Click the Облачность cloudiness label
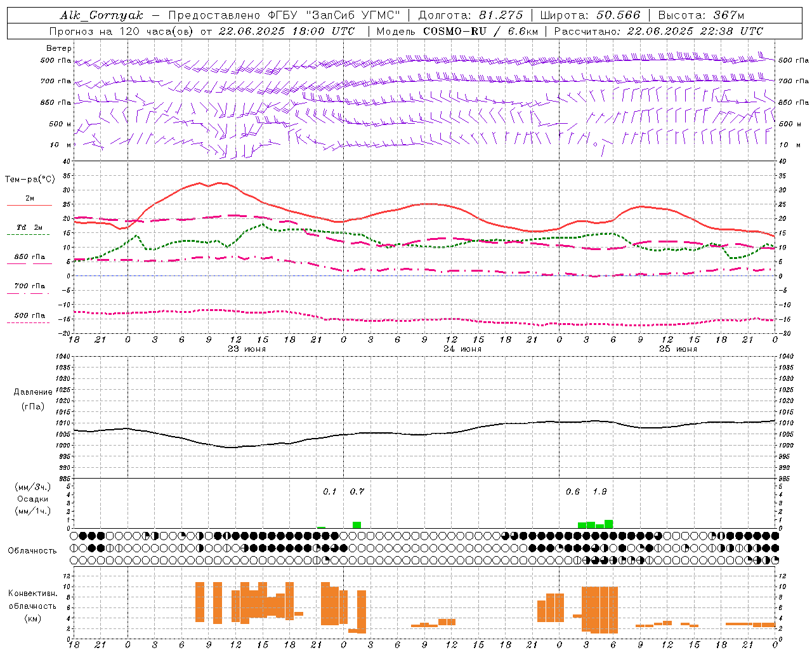This screenshot has height=650, width=812. coord(32,551)
